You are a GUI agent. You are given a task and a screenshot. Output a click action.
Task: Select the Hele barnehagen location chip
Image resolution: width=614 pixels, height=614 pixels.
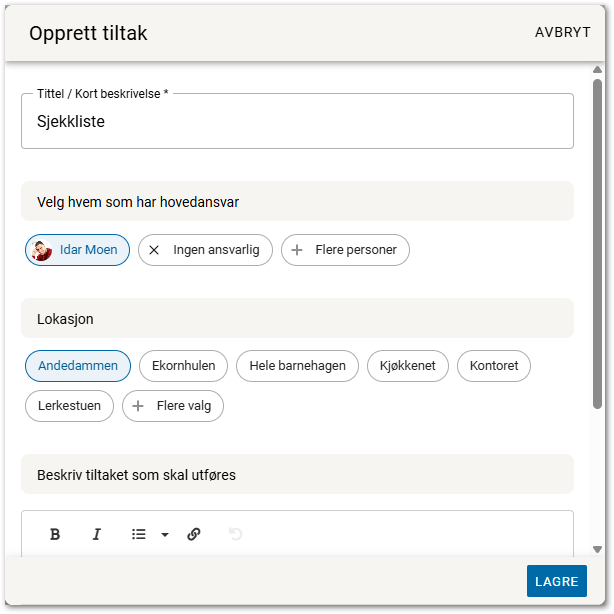[297, 366]
